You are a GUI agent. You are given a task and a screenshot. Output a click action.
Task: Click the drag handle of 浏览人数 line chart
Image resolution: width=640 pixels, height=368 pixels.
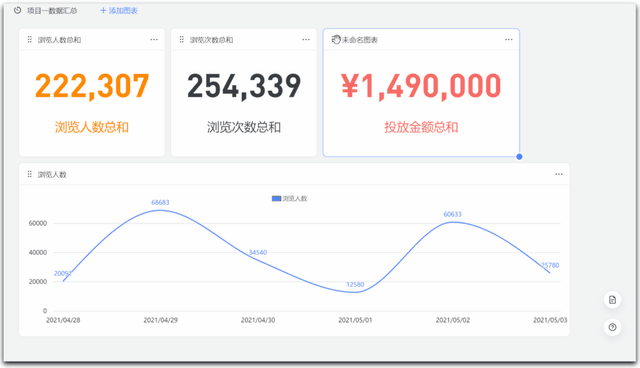pyautogui.click(x=29, y=174)
